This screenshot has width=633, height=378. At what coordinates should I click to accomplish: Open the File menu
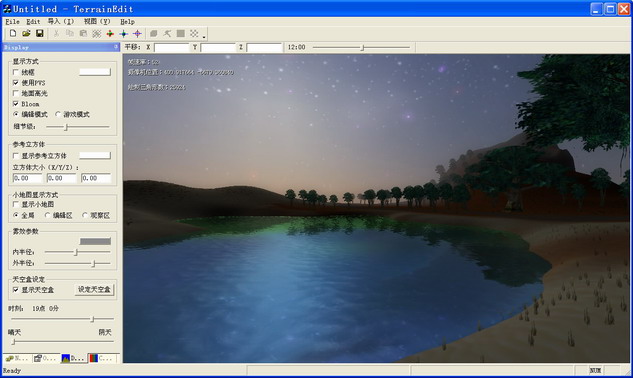click(12, 21)
